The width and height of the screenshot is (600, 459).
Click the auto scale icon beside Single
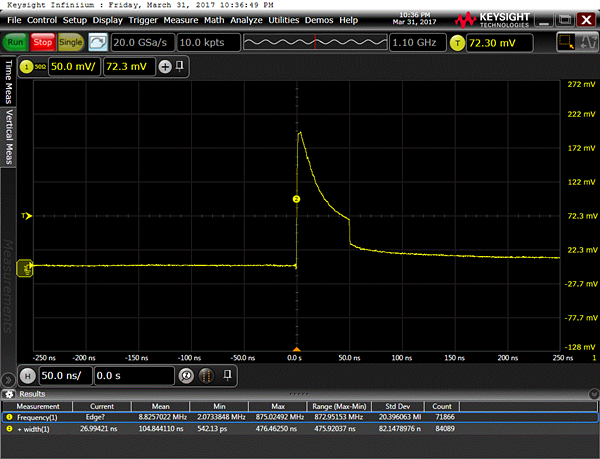(98, 42)
